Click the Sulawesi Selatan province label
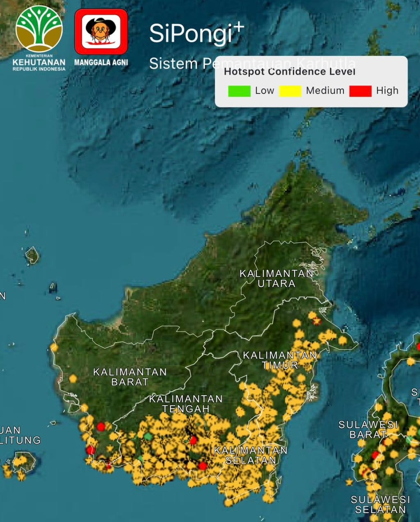 pos(381,505)
